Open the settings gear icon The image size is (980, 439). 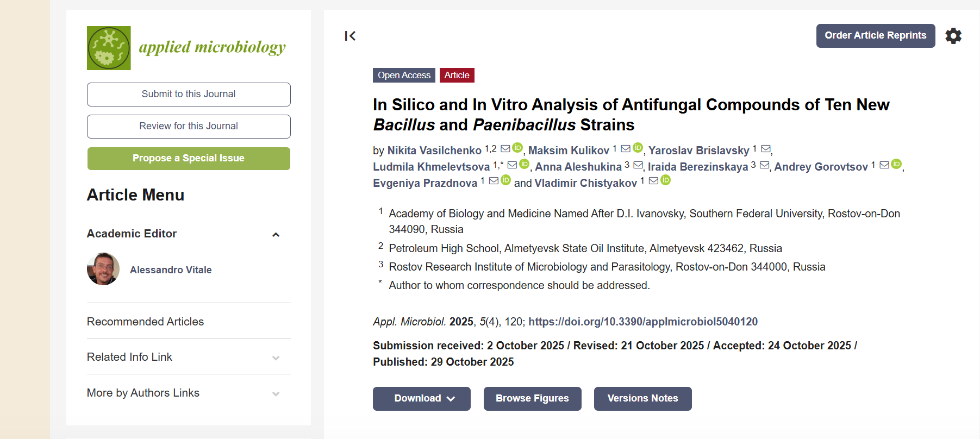coord(953,36)
